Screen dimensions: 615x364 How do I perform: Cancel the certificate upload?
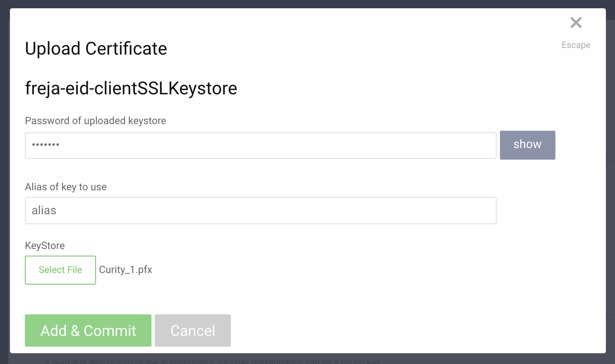pyautogui.click(x=193, y=330)
